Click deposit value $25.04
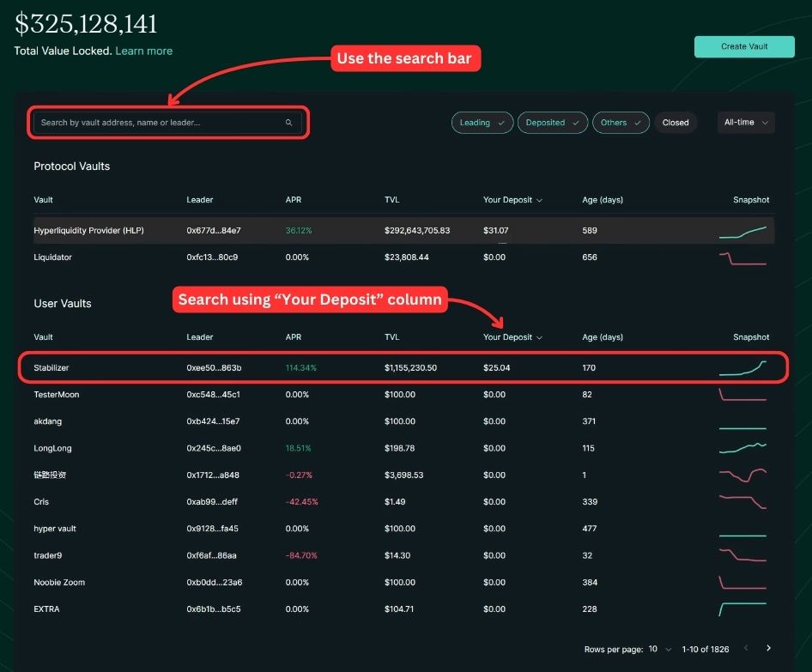The height and width of the screenshot is (672, 812). click(496, 367)
